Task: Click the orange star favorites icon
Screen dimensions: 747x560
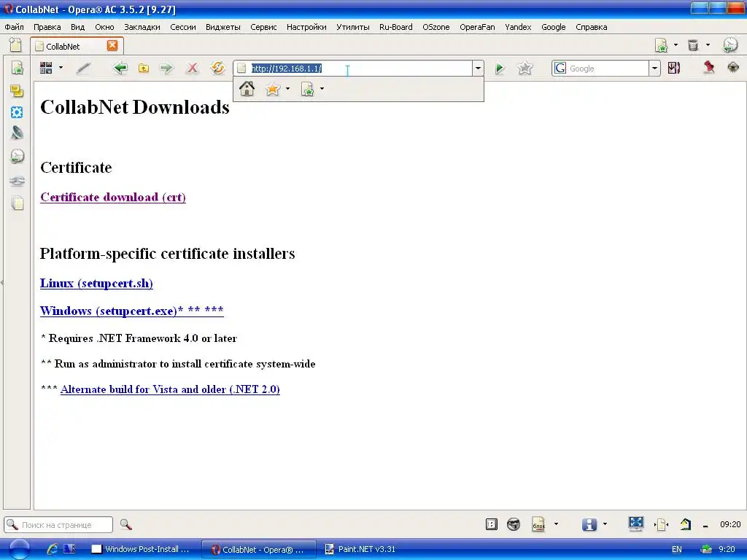Action: [x=273, y=88]
